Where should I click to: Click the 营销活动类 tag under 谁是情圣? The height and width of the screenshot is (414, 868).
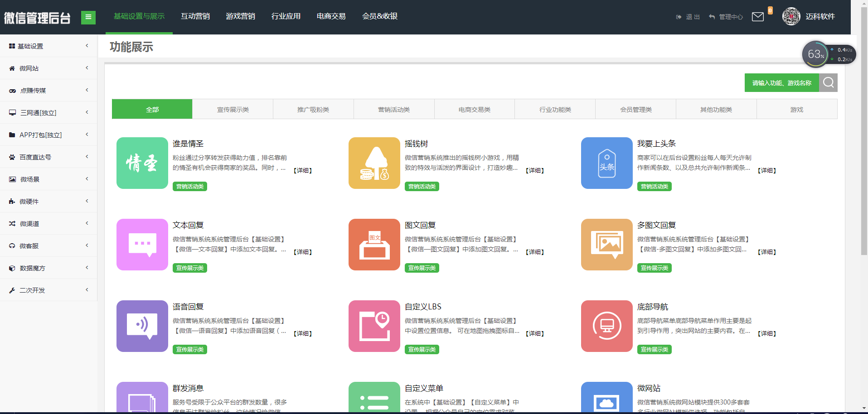pos(190,186)
